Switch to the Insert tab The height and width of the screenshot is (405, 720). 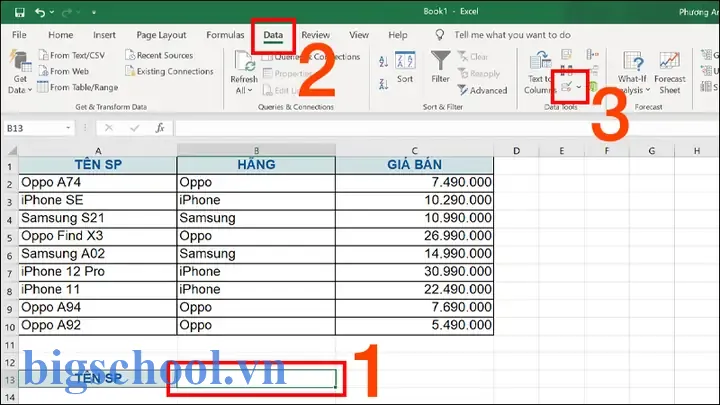pos(104,35)
